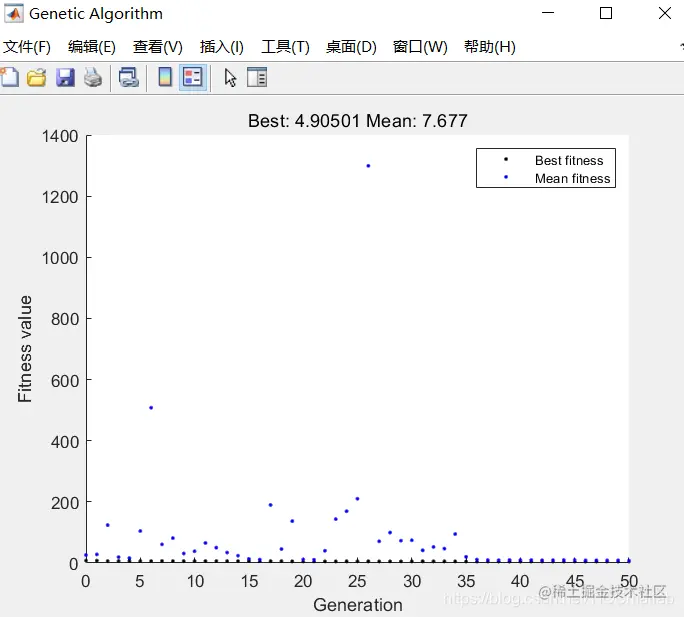Click the y-axis tick label 600
Screen dimensions: 684x617
65,381
